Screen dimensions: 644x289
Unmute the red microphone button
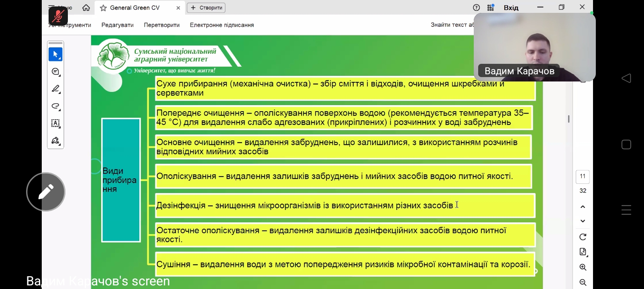coord(58,16)
